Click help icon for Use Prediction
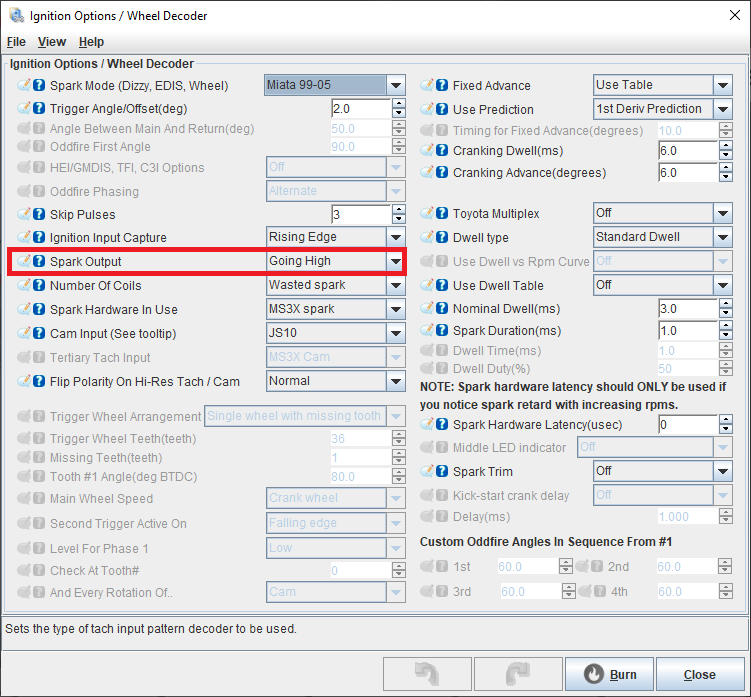Screen dimensions: 751x697 (442, 109)
